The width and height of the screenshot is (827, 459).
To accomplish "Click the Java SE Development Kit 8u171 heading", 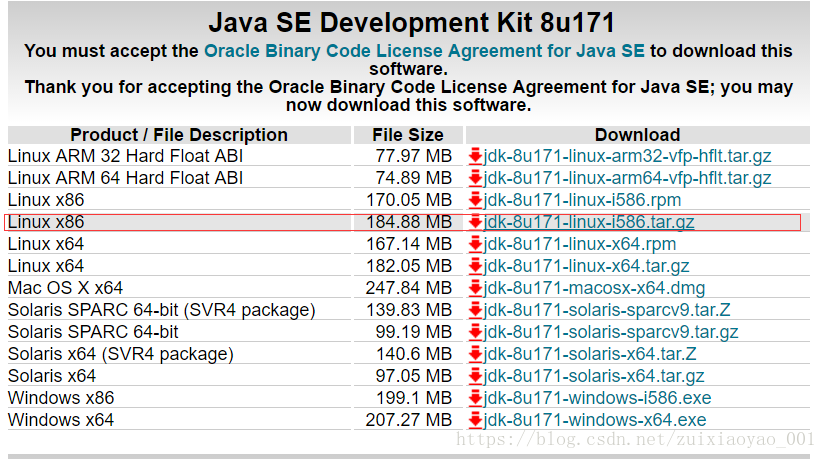I will pos(411,23).
